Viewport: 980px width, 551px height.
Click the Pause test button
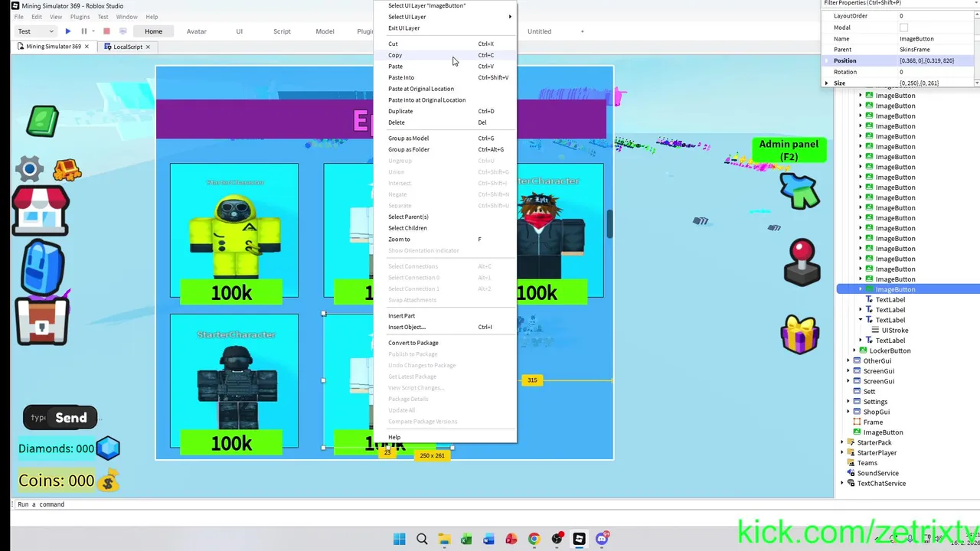[x=84, y=31]
